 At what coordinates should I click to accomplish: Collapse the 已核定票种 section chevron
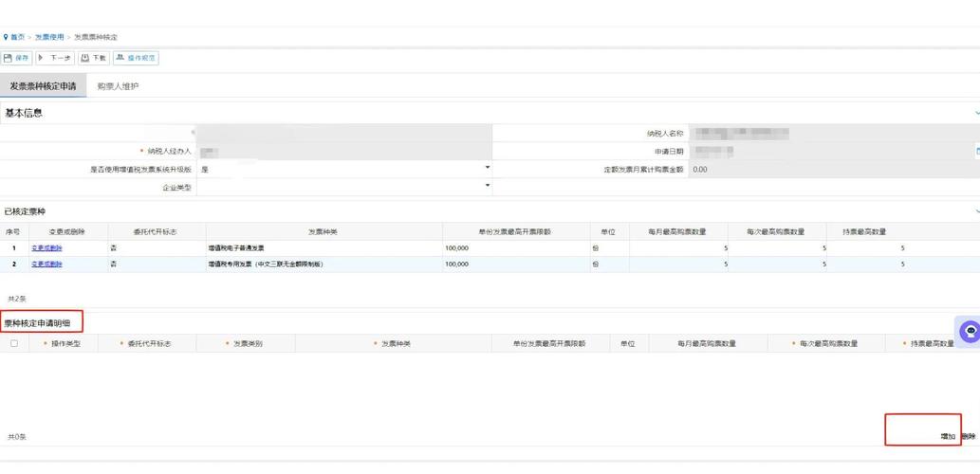tap(976, 211)
